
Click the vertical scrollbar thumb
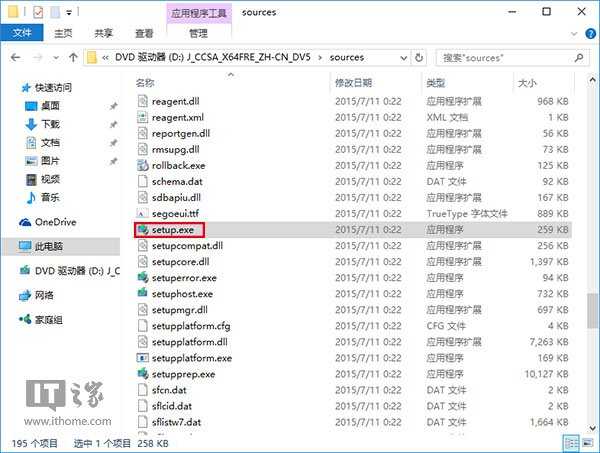coord(593,310)
